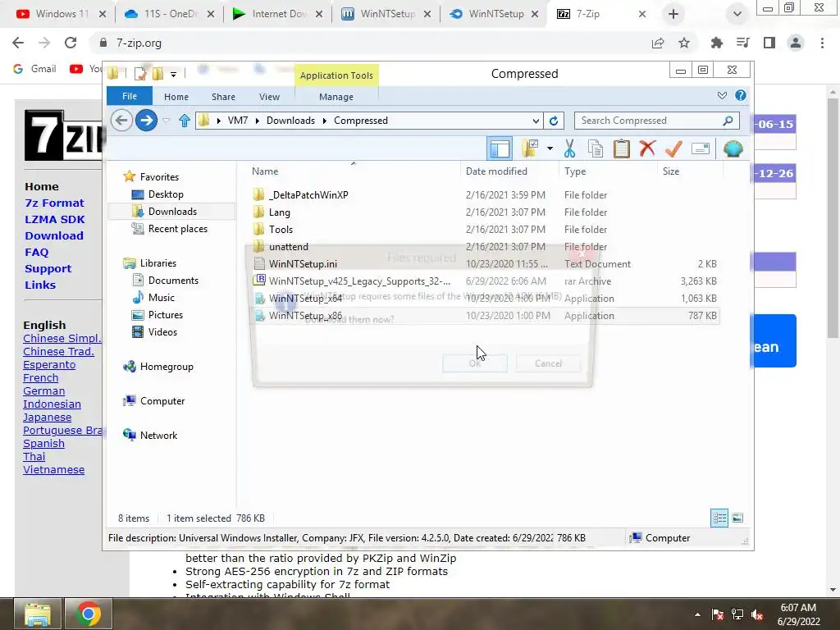Click the Action Center flag tray icon
The height and width of the screenshot is (630, 840).
[x=718, y=614]
